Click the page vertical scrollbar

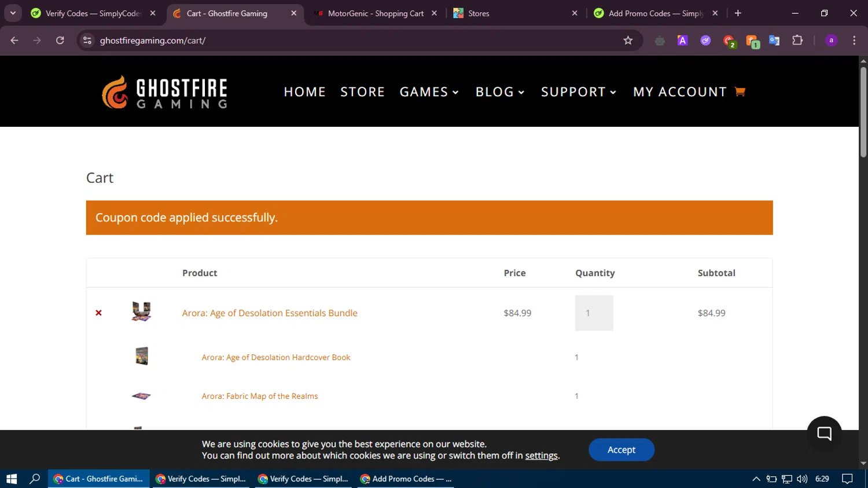click(863, 112)
